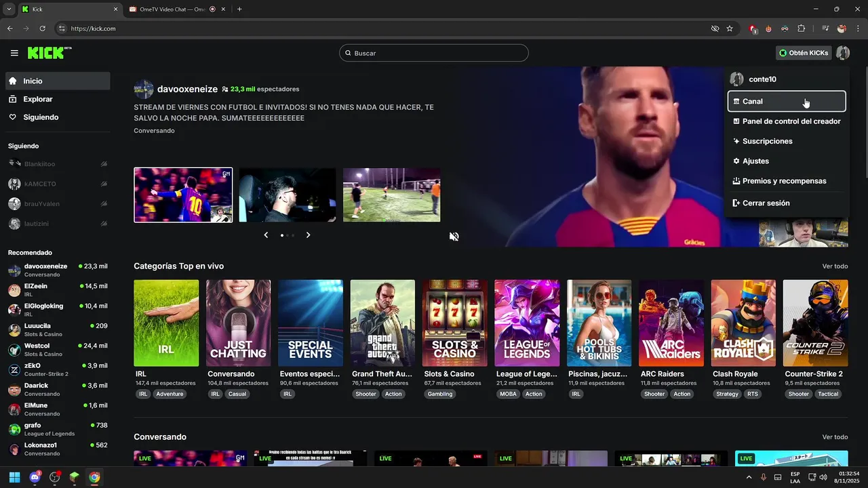Open the Grand Theft Auto V category

coord(382,323)
